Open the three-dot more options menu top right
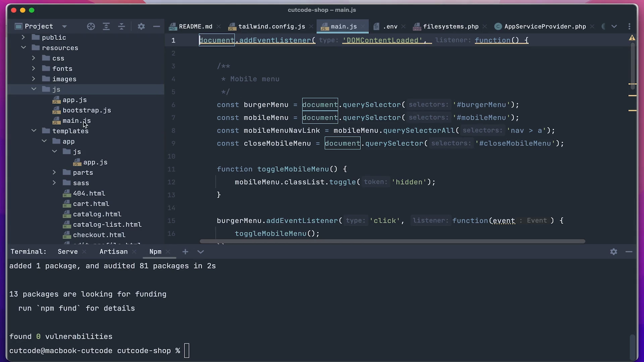 [630, 26]
